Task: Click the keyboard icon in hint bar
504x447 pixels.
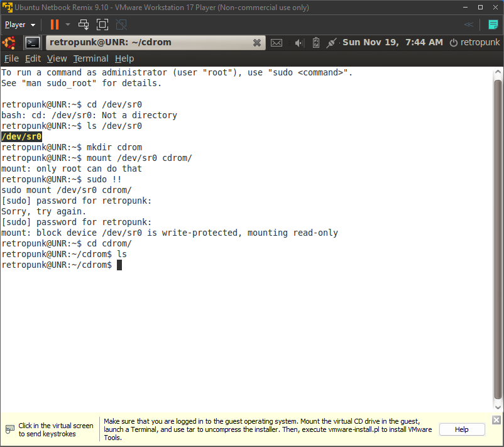Action: click(10, 429)
